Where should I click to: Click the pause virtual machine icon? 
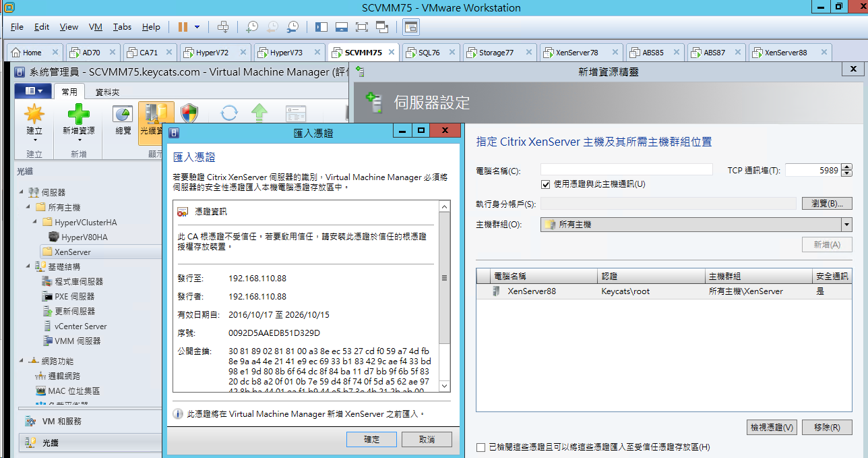[183, 27]
